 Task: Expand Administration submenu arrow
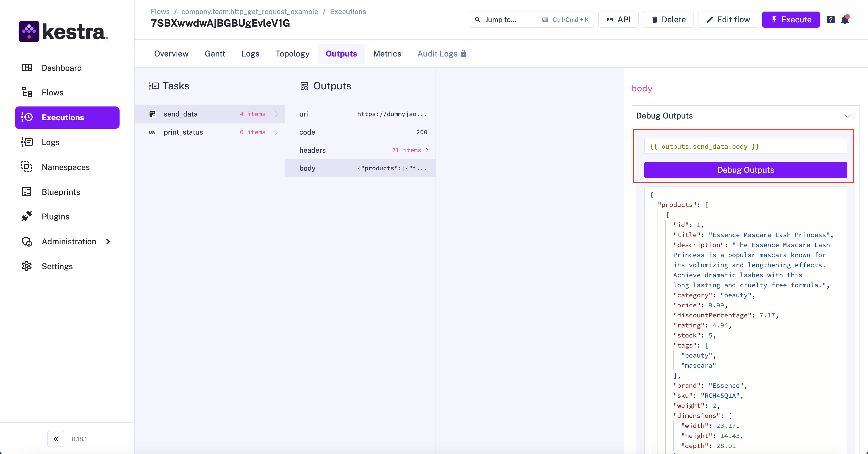[108, 242]
